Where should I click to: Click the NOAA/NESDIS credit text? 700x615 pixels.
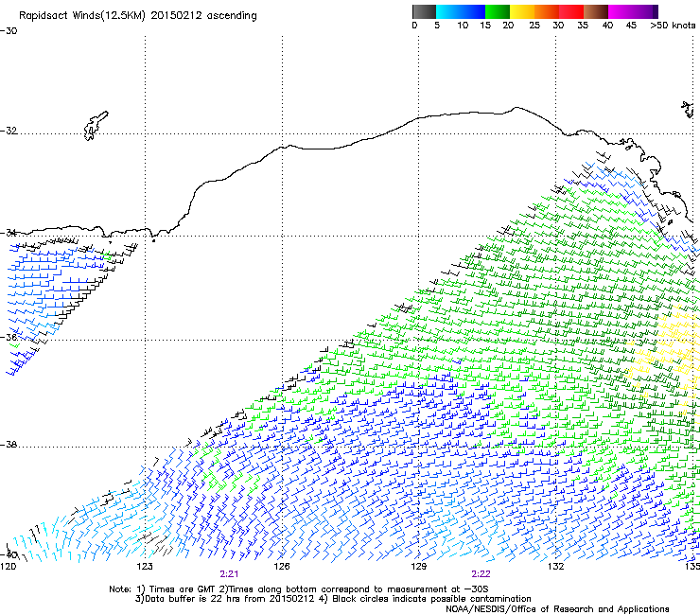tap(557, 609)
